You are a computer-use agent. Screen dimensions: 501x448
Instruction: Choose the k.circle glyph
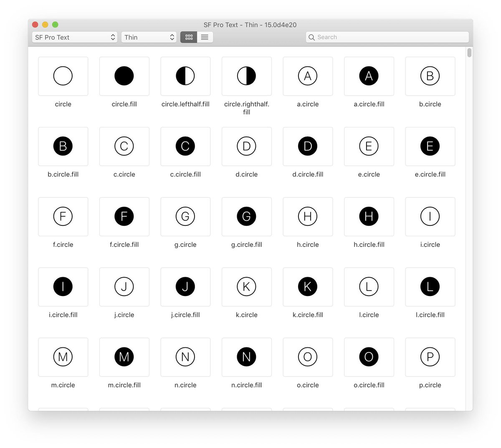click(247, 287)
